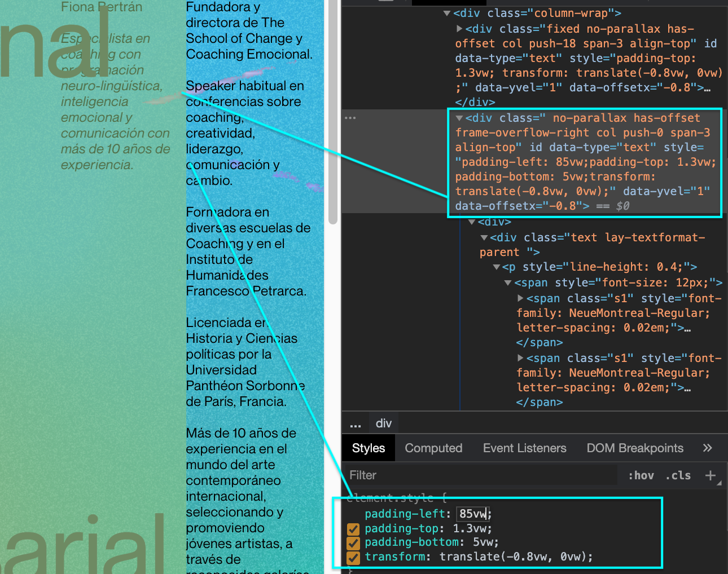Click the .cls class editor button
This screenshot has width=728, height=574.
[678, 475]
